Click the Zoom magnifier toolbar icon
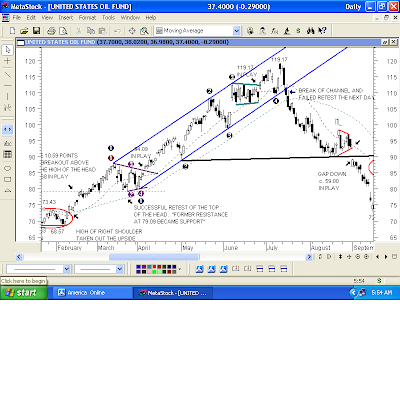Image resolution: width=400 pixels, height=400 pixels. (144, 31)
